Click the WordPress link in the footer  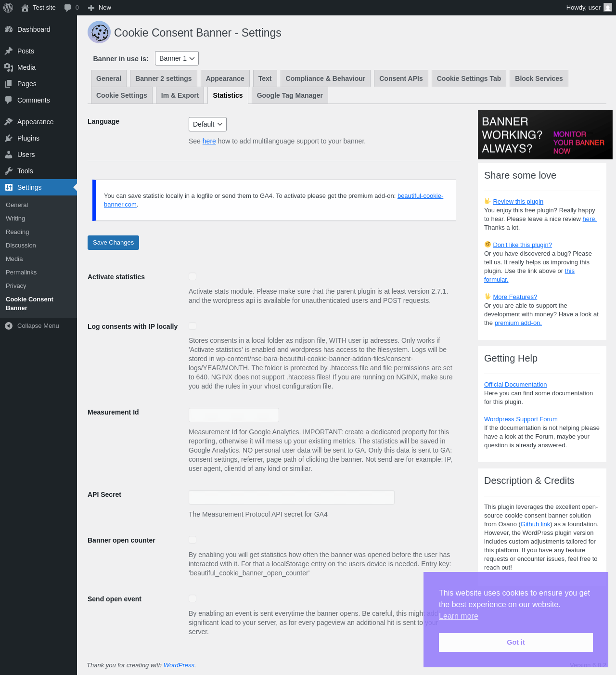pyautogui.click(x=179, y=665)
